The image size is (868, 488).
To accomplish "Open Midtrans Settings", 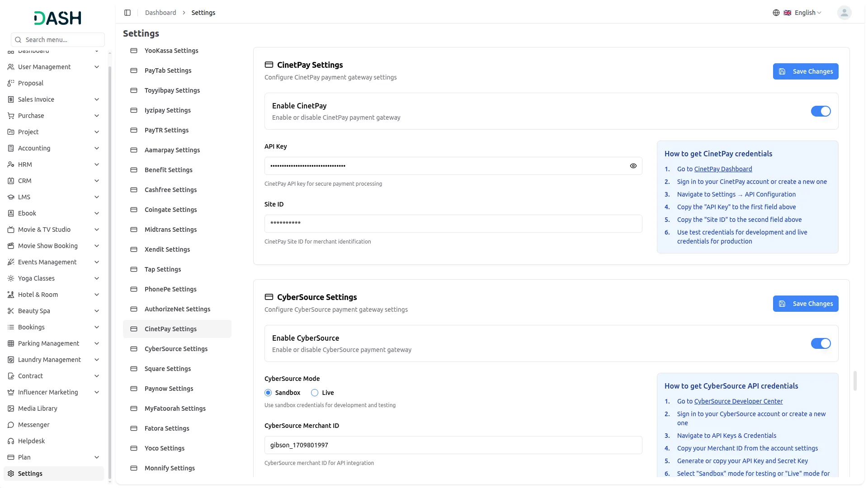I will tap(177, 230).
